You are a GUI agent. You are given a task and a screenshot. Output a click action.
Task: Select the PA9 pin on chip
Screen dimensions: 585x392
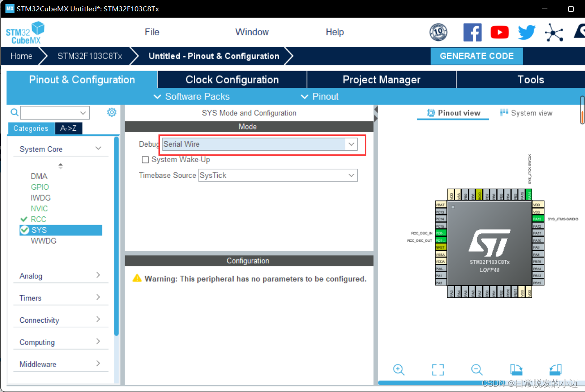click(538, 247)
